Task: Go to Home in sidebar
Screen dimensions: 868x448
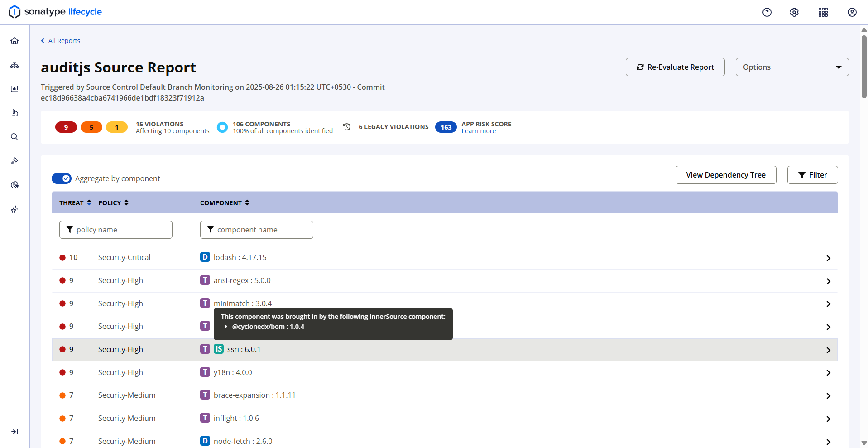Action: 14,41
